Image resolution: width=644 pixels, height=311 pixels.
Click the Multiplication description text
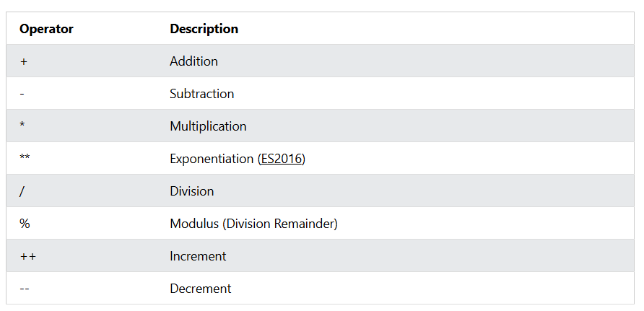coord(208,126)
